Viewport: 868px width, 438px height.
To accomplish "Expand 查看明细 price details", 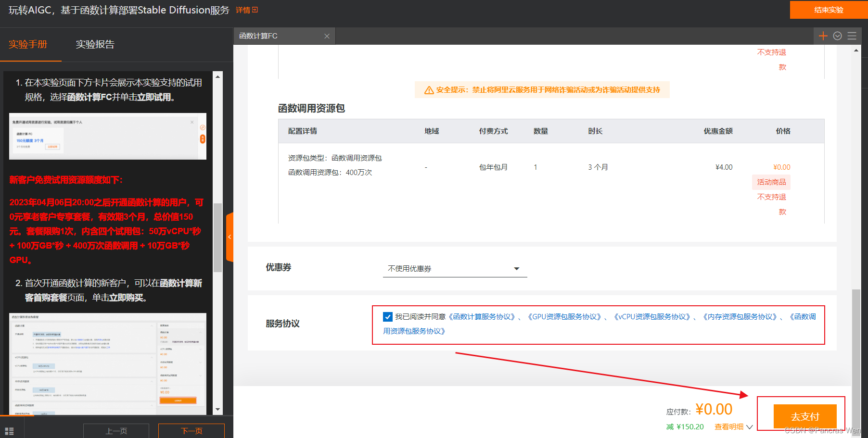I will pos(733,427).
